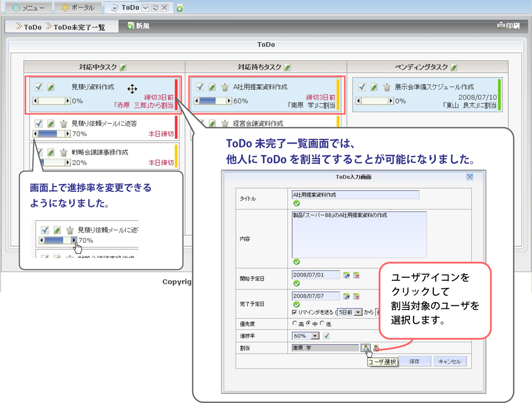Click trash icon on 戦略会議議事録作成
The height and width of the screenshot is (403, 532).
63,152
